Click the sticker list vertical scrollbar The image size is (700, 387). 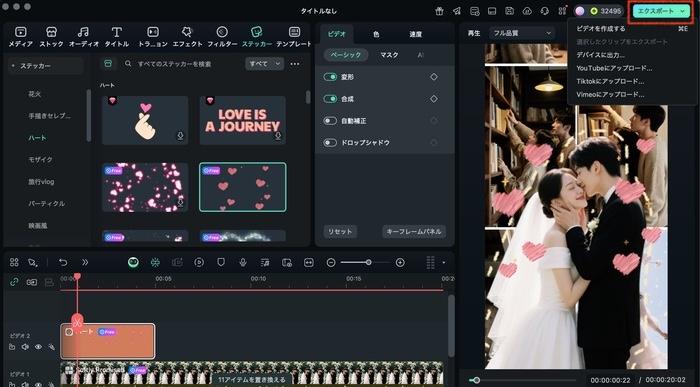click(308, 97)
